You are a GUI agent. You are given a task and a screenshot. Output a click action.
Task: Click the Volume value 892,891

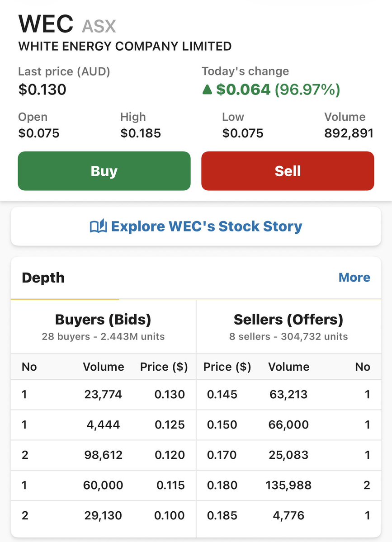349,133
